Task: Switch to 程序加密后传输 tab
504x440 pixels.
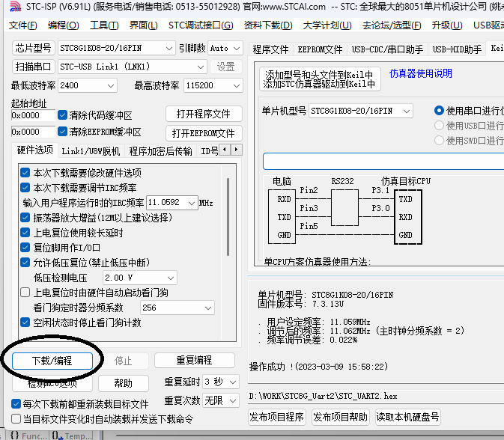Action: (160, 151)
